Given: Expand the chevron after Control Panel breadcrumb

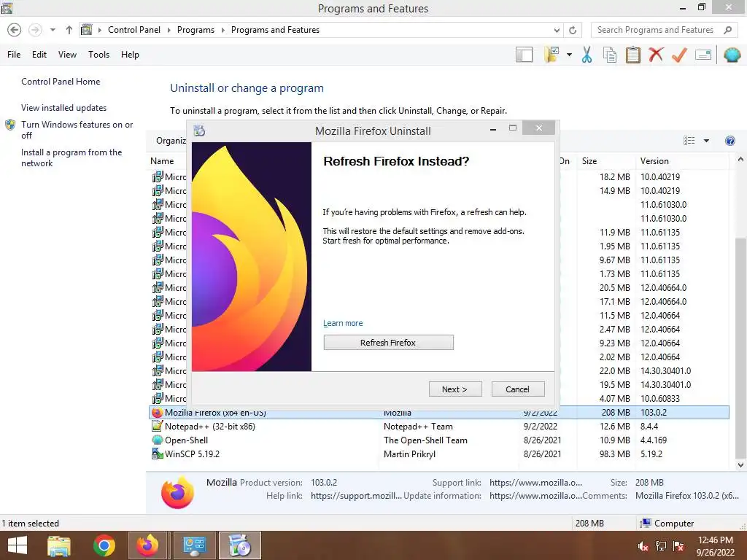Looking at the screenshot, I should pyautogui.click(x=169, y=30).
